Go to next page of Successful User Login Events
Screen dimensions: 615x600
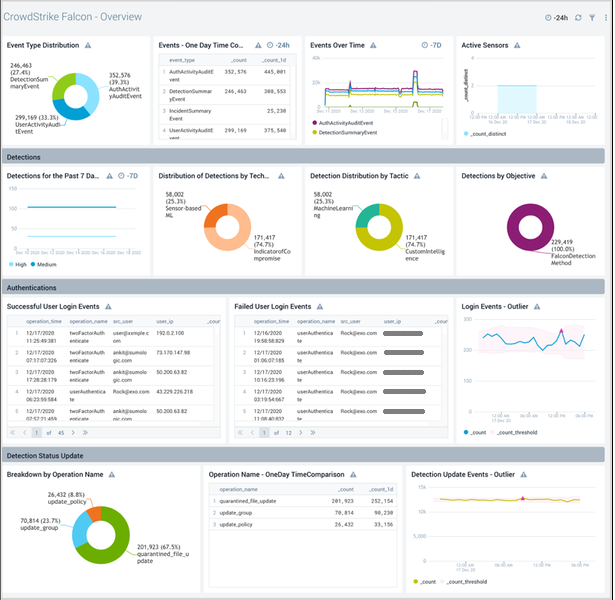tap(75, 433)
